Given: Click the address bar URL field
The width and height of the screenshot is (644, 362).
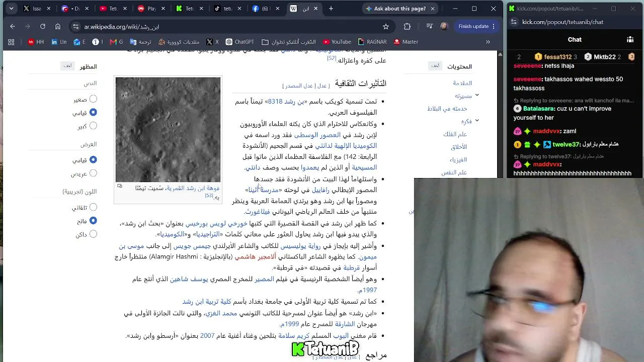Looking at the screenshot, I should point(226,27).
